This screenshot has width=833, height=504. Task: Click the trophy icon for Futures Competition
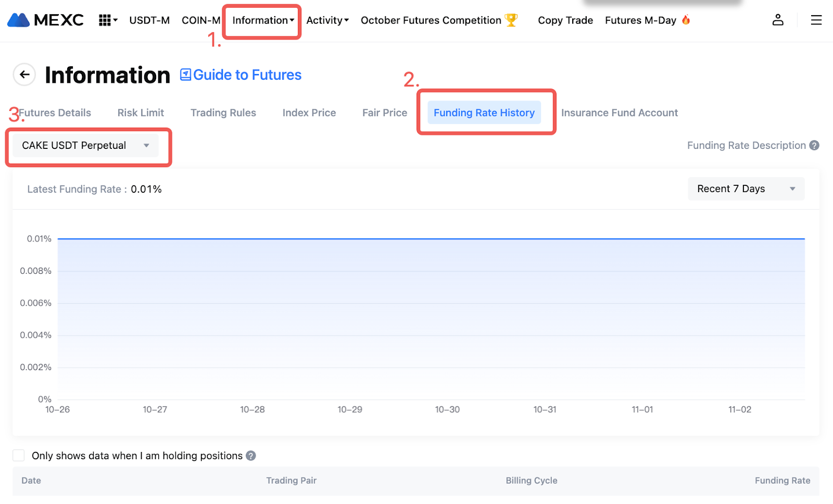511,20
